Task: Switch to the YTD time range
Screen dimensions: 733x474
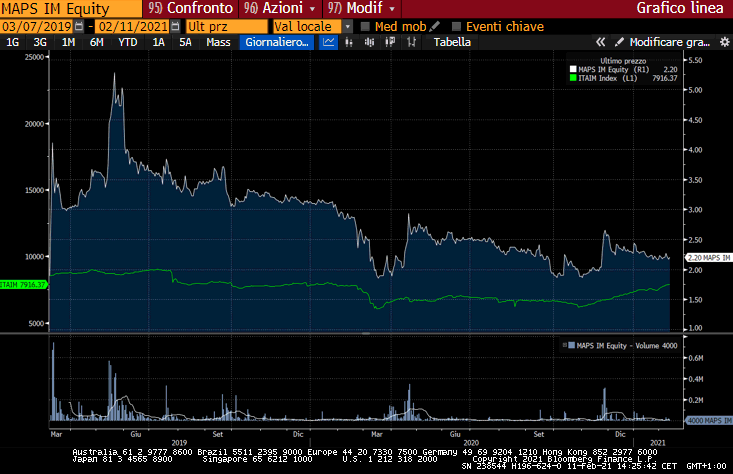Action: pos(127,43)
